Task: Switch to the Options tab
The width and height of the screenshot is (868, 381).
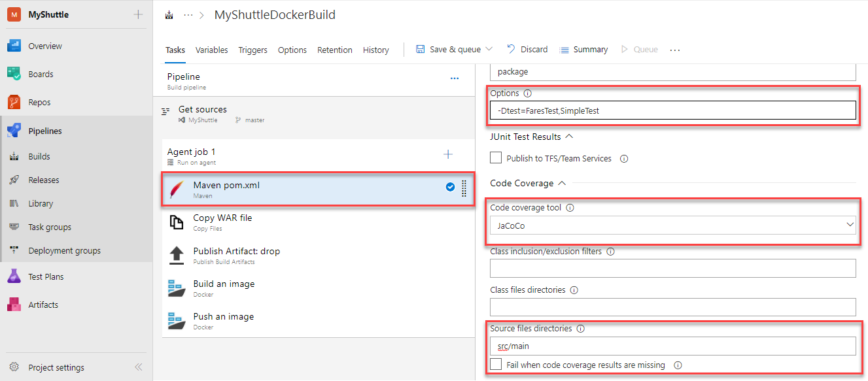Action: coord(292,50)
